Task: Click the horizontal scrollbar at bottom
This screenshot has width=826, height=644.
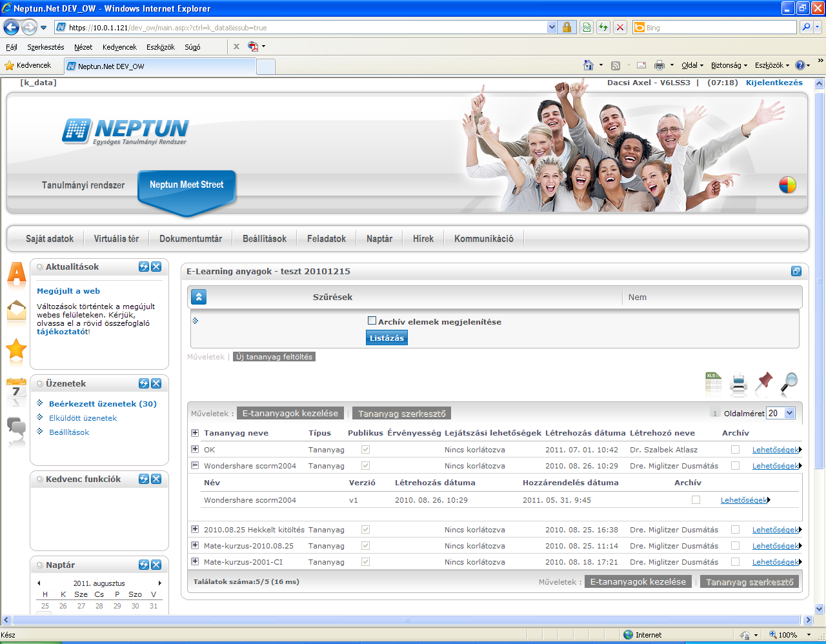Action: 407,620
